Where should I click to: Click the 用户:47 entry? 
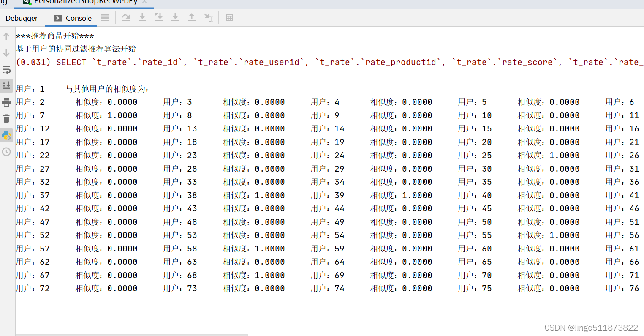click(x=33, y=222)
